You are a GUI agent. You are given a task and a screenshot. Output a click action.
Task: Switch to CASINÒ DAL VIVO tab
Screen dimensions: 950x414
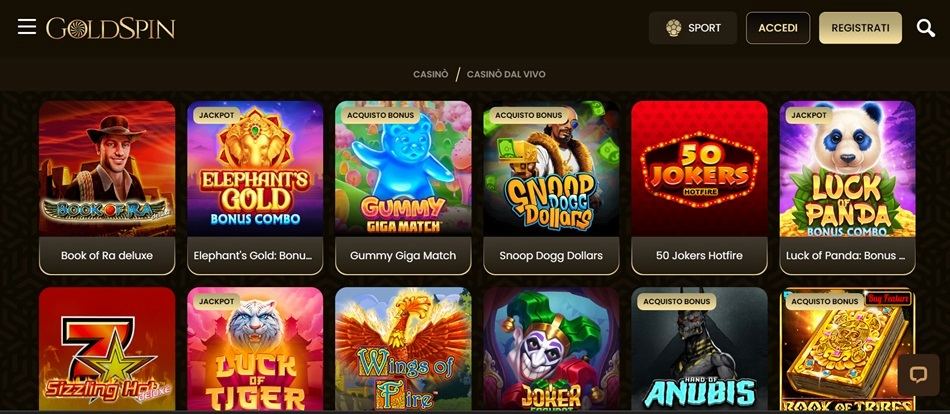coord(506,74)
